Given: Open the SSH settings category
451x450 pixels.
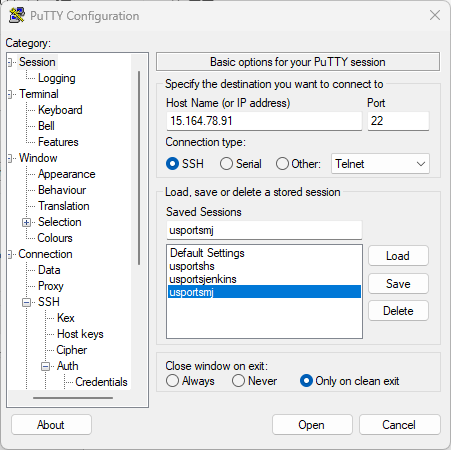Looking at the screenshot, I should 49,302.
